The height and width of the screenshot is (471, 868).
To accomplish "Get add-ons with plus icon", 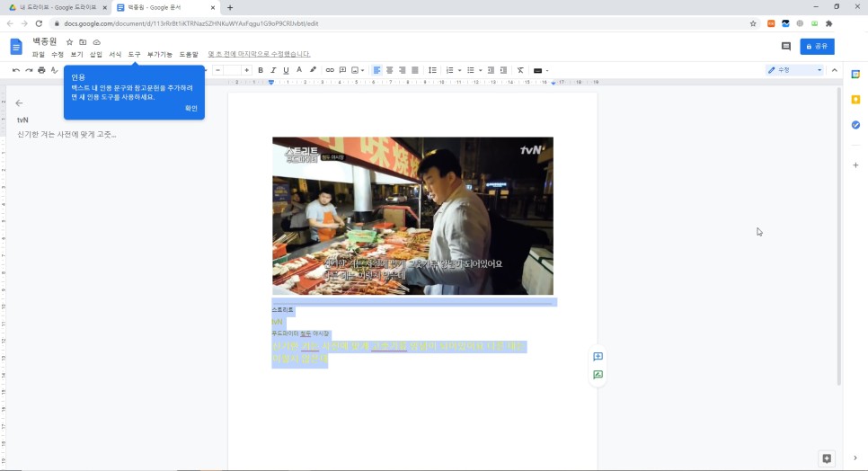I will [855, 164].
